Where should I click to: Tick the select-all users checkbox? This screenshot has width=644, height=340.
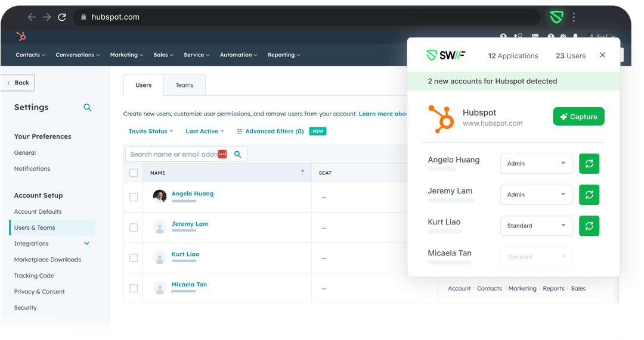134,173
